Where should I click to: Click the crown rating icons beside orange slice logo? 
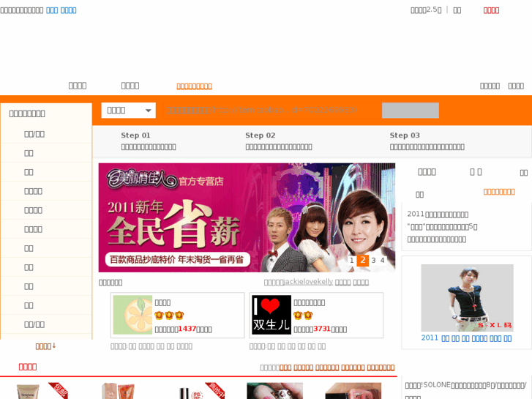pos(169,316)
